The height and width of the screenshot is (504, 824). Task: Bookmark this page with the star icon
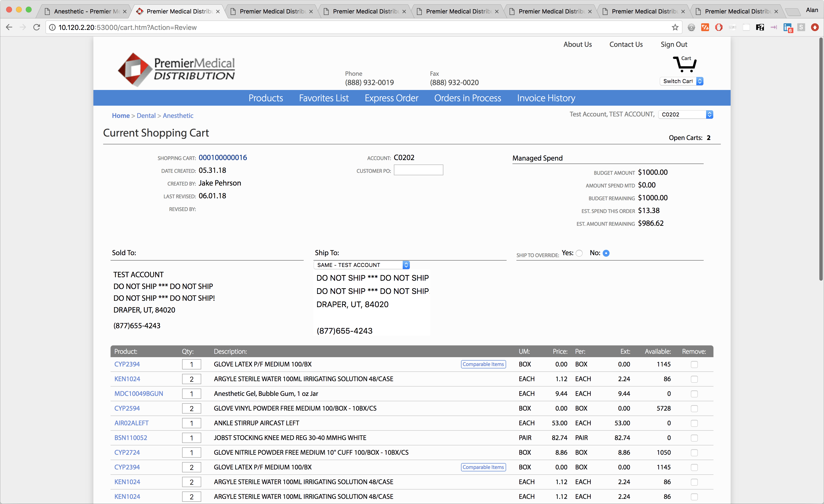coord(675,27)
